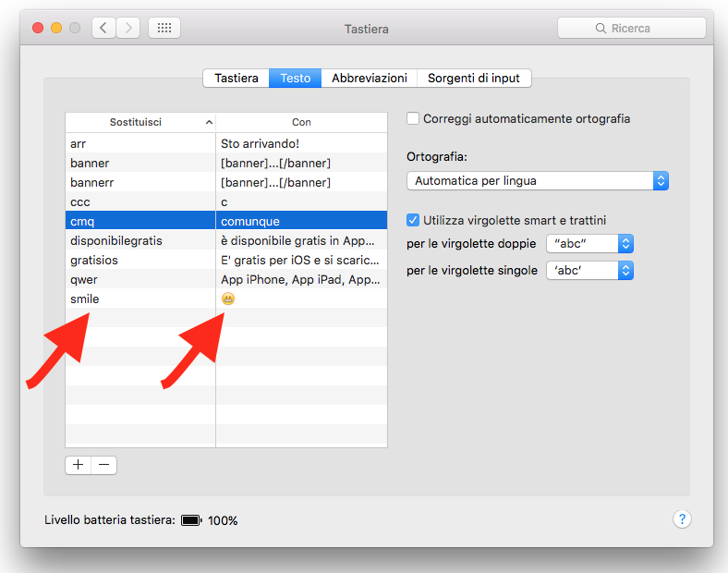Viewport: 728px width, 573px height.
Task: Open help with the question mark button
Action: click(682, 519)
